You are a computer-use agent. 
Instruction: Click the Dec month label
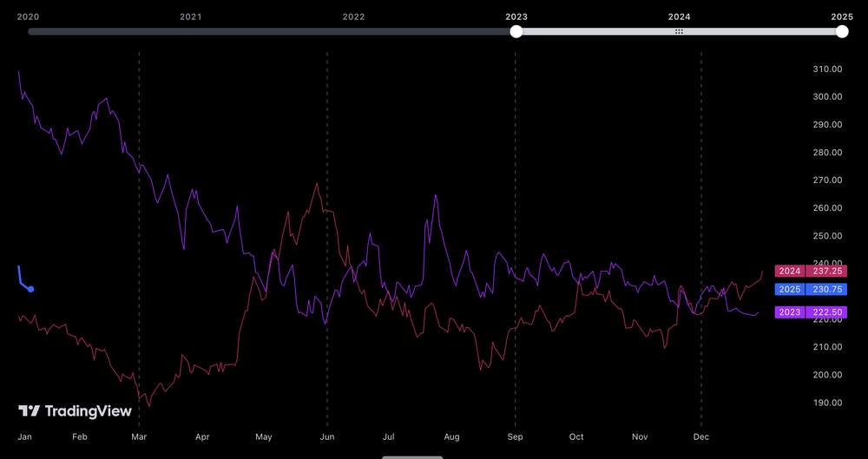(701, 436)
